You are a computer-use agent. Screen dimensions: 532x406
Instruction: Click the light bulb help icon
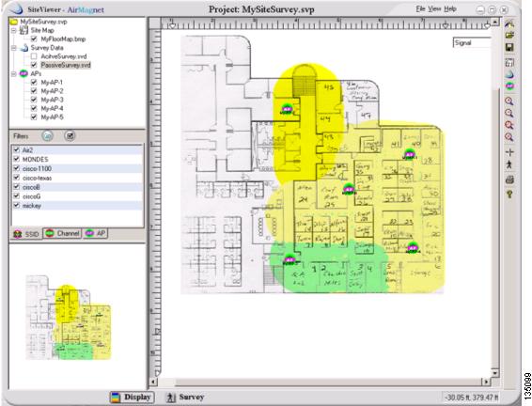click(509, 194)
